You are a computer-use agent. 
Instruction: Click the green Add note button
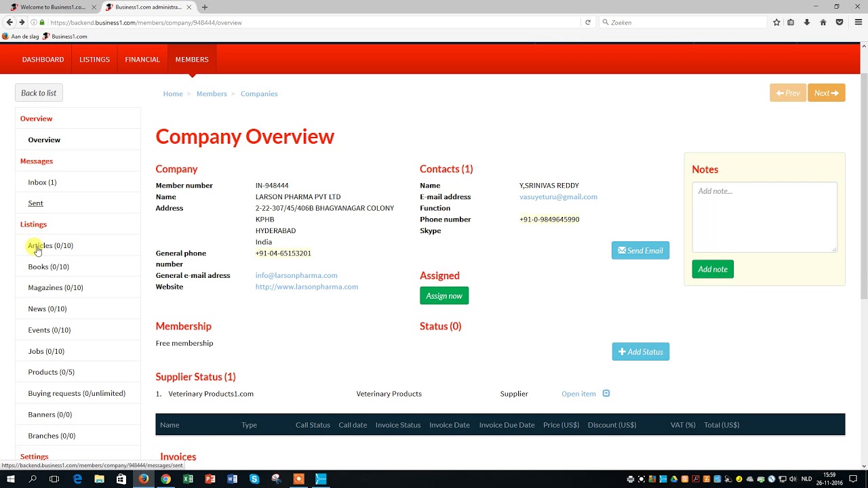tap(713, 269)
